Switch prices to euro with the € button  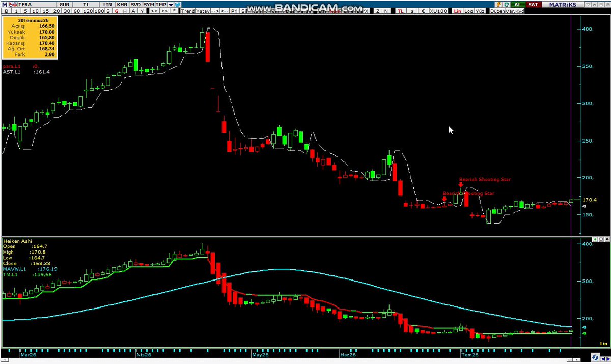coord(423,11)
